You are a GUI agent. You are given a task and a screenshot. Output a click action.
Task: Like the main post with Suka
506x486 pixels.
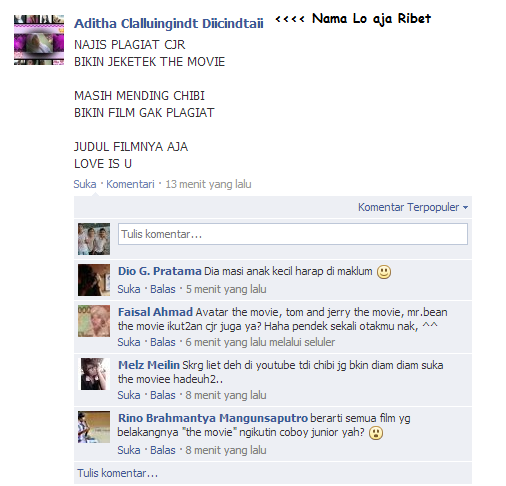(85, 184)
